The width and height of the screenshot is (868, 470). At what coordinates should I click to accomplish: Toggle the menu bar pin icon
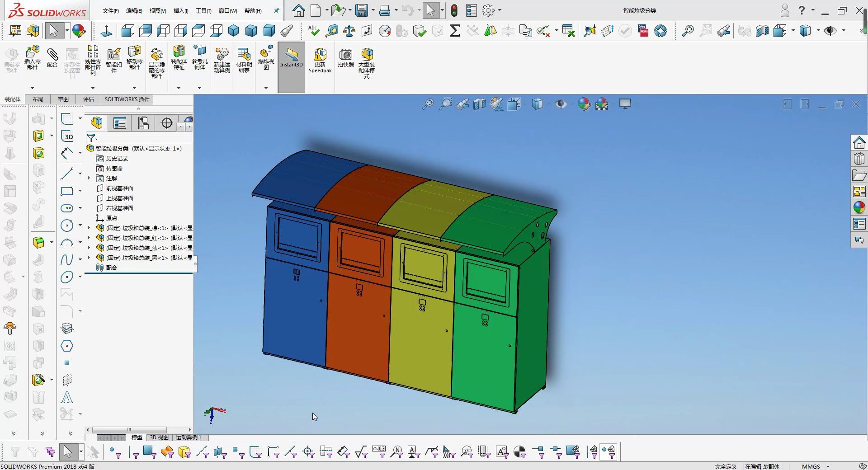(276, 10)
